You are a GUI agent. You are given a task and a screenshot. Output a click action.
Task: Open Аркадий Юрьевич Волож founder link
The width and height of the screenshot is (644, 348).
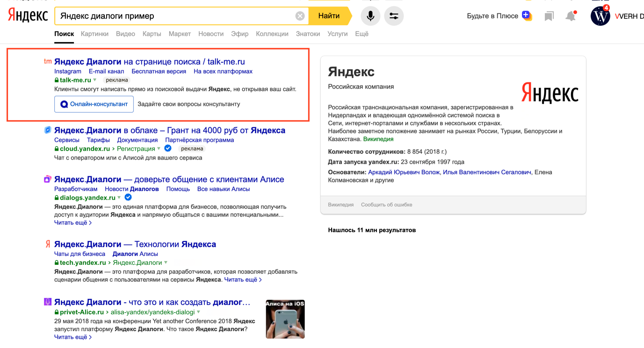404,172
